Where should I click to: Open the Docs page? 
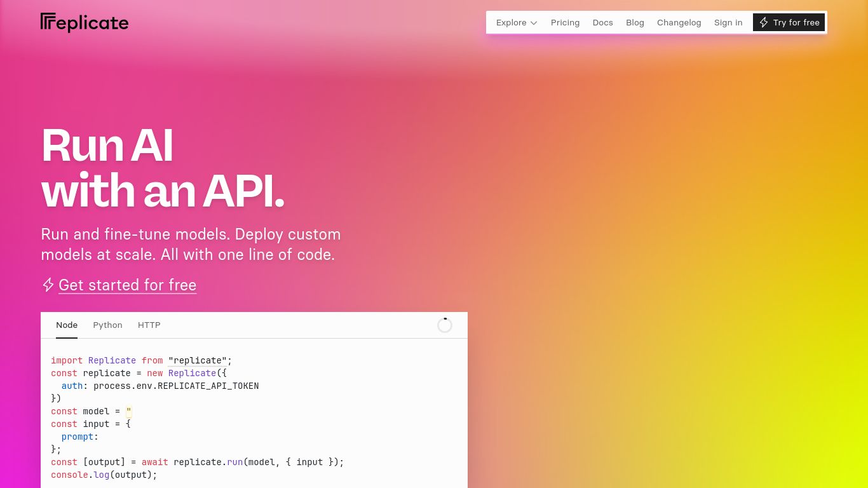tap(602, 22)
